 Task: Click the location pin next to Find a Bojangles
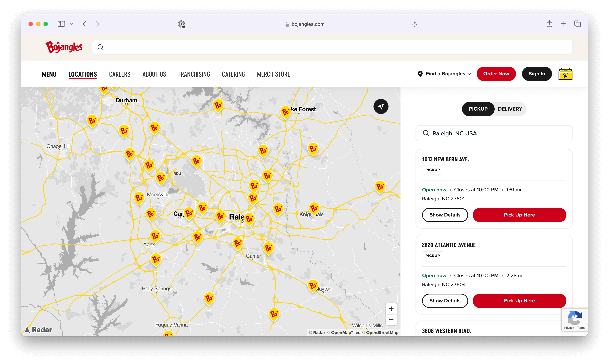tap(420, 74)
